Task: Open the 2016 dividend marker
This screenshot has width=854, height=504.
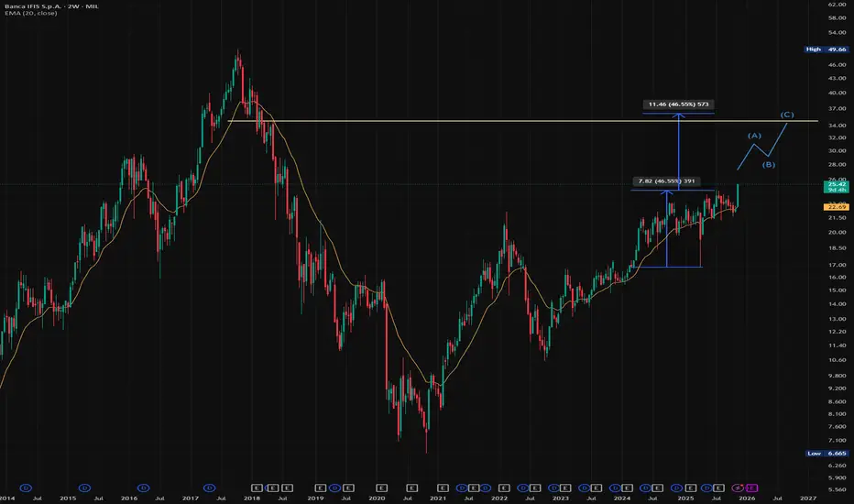Action: pyautogui.click(x=143, y=488)
